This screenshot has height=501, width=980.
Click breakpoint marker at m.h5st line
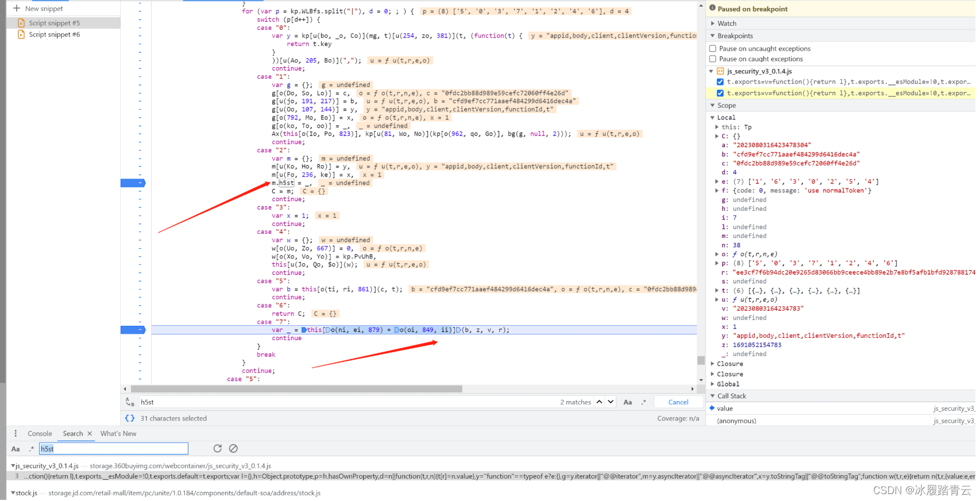[133, 183]
